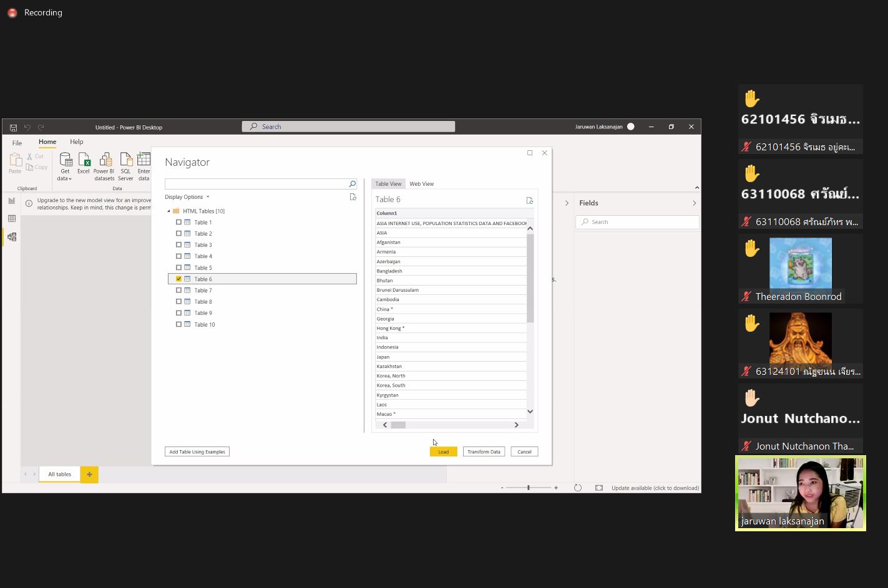Click the Fields pane search box
Screen dimensions: 888x588
click(x=637, y=222)
